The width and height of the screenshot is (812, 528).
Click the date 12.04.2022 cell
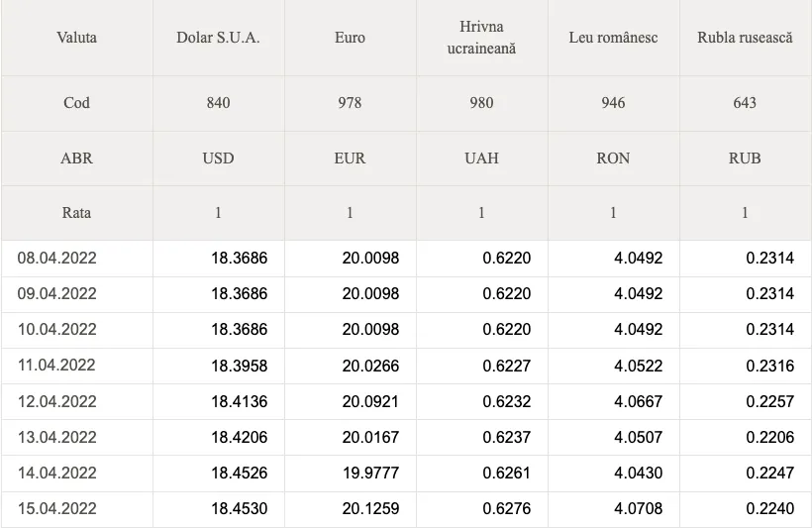57,401
